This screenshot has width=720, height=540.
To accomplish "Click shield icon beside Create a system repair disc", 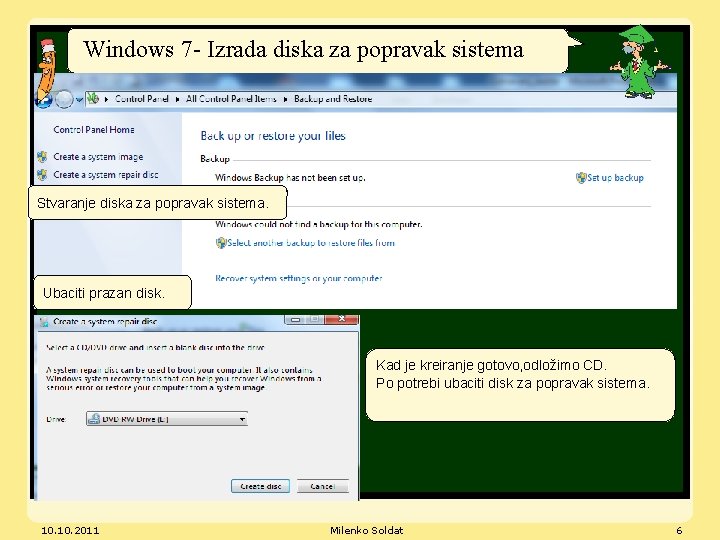I will click(x=42, y=175).
